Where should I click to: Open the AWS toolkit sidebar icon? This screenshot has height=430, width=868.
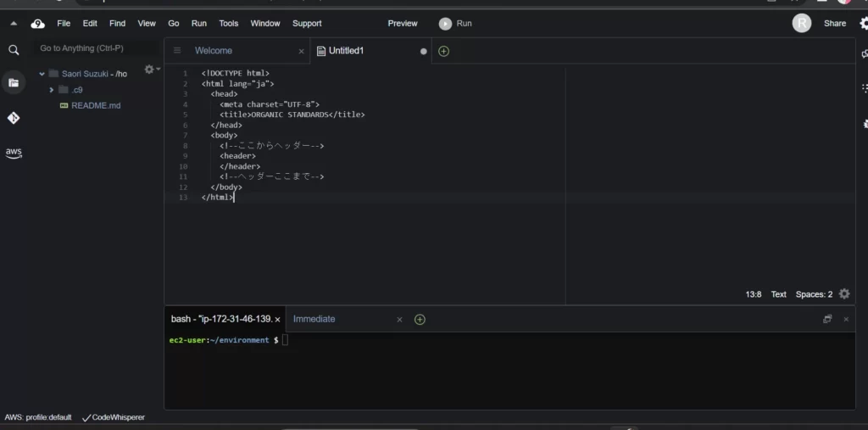14,153
